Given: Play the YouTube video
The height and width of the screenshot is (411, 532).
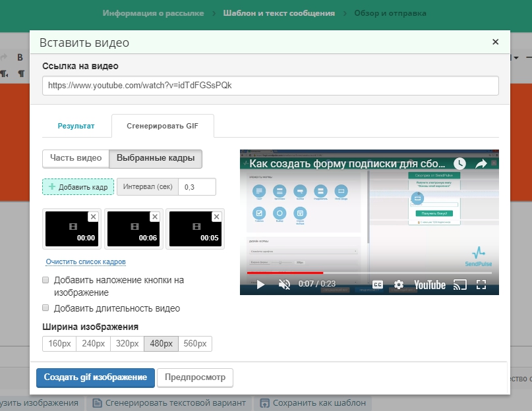Looking at the screenshot, I should tap(260, 285).
